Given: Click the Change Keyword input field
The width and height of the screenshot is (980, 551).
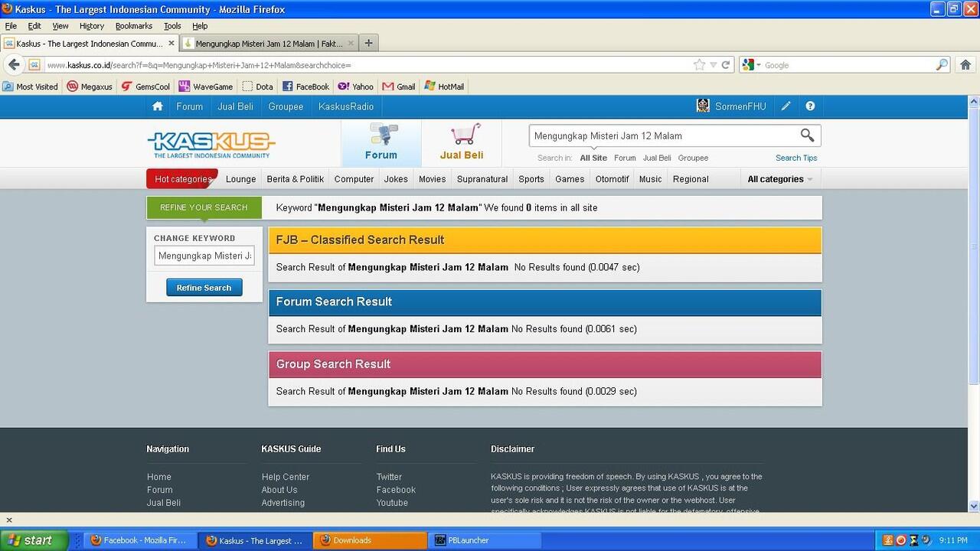Looking at the screenshot, I should pyautogui.click(x=204, y=256).
